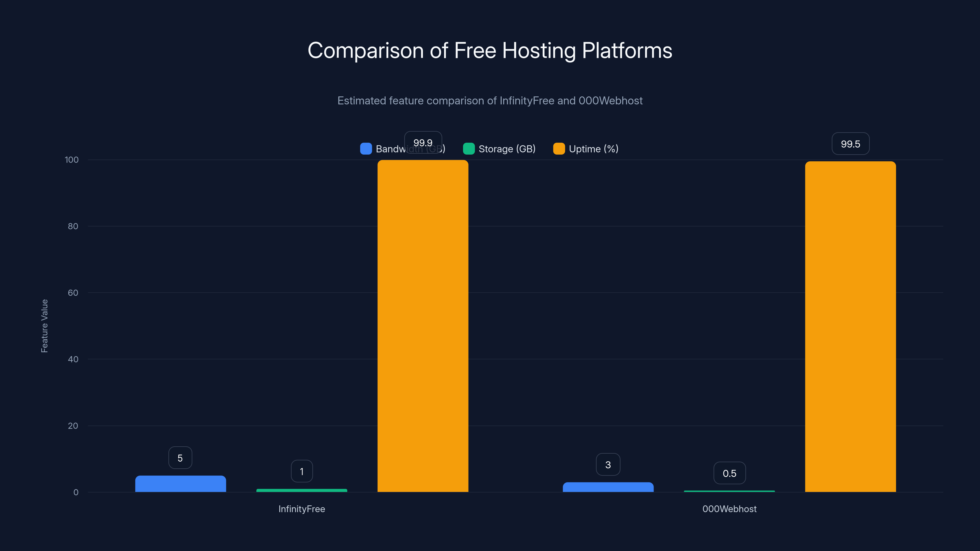Viewport: 980px width, 551px height.
Task: Click the 0 y-axis tick label
Action: [x=76, y=493]
